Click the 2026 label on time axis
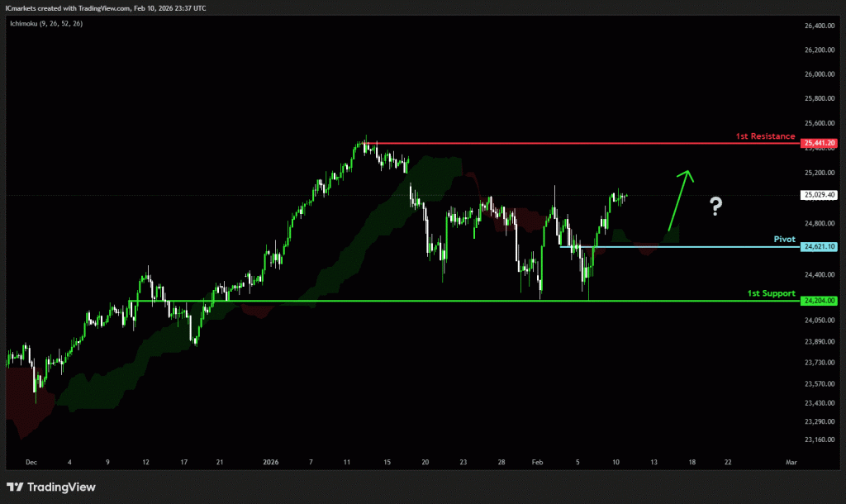 coord(272,464)
